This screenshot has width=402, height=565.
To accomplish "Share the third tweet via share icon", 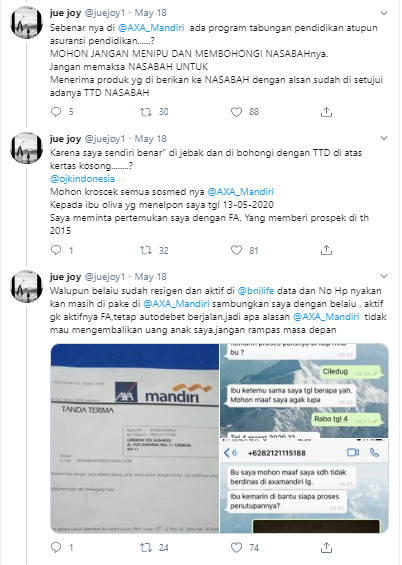I will [326, 547].
